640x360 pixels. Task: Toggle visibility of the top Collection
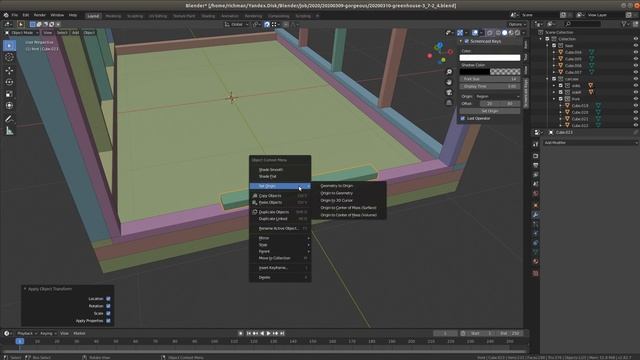pyautogui.click(x=636, y=39)
